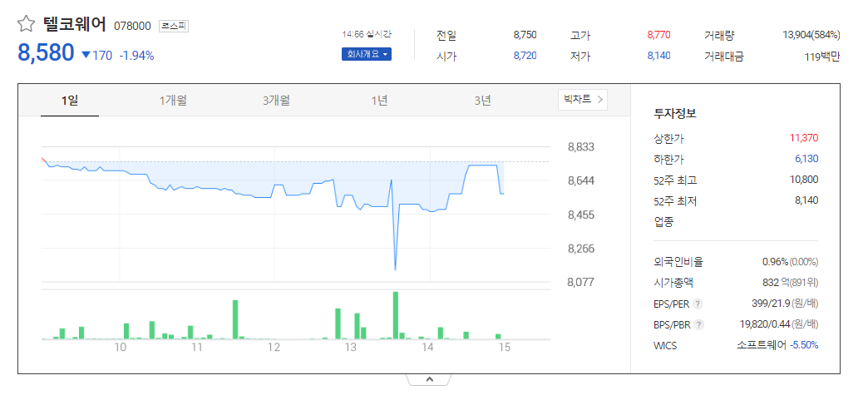Click the 하한가 value 6,130
The width and height of the screenshot is (868, 395).
pos(806,159)
